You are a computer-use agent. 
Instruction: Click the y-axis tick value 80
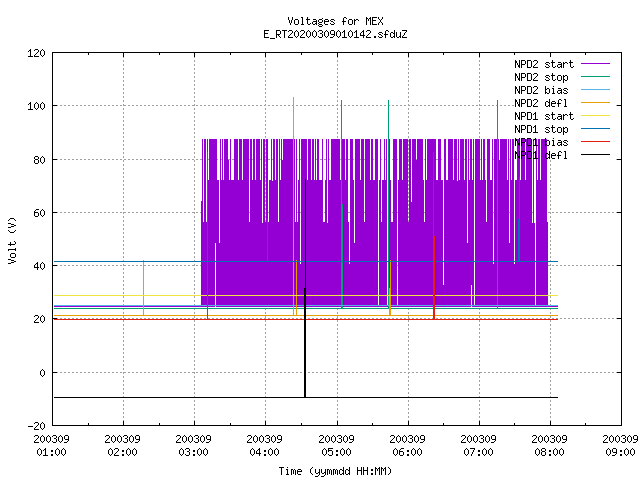click(x=40, y=160)
